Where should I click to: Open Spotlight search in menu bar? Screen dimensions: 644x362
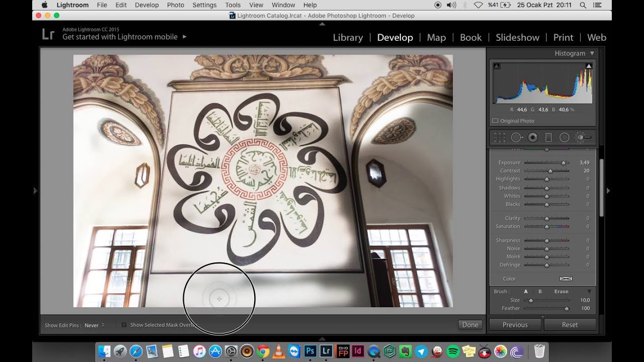583,5
